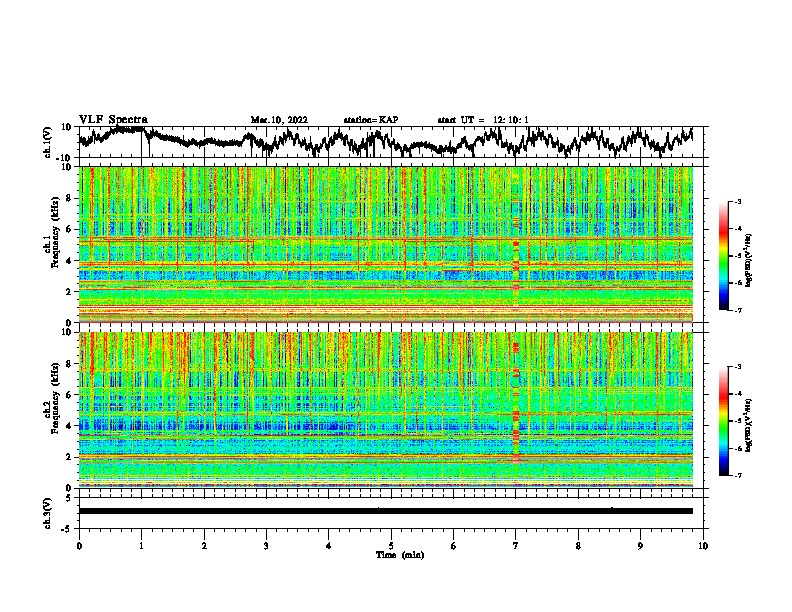
Task: Click the time axis tick label "2"
Action: (204, 546)
